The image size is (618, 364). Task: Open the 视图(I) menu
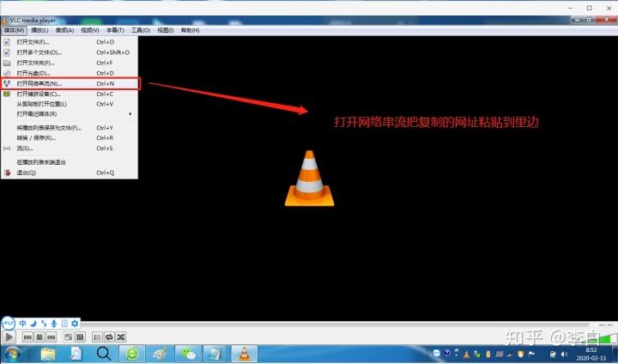166,30
